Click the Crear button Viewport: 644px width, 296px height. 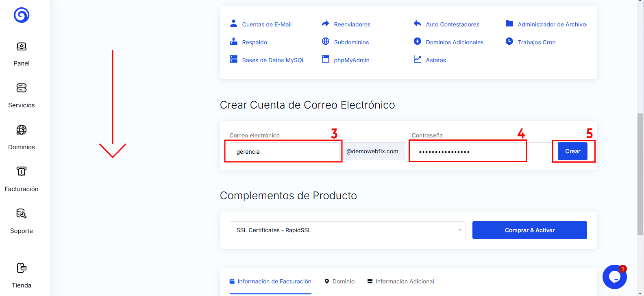[572, 151]
